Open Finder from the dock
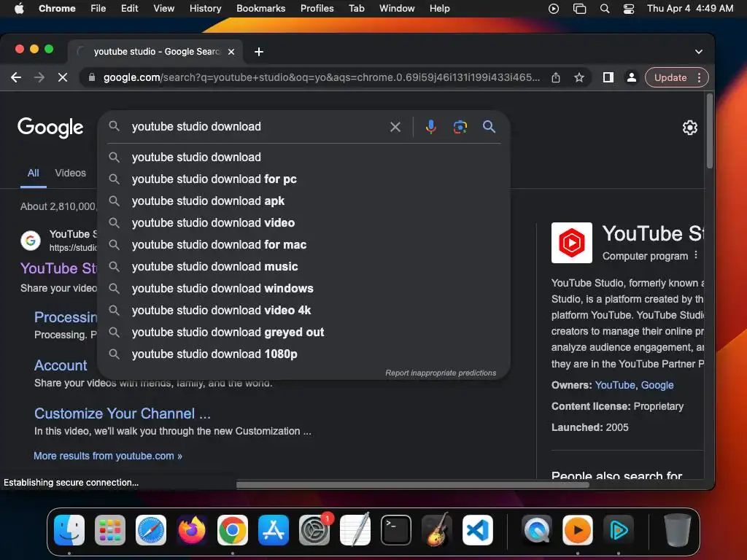The height and width of the screenshot is (560, 747). [69, 530]
